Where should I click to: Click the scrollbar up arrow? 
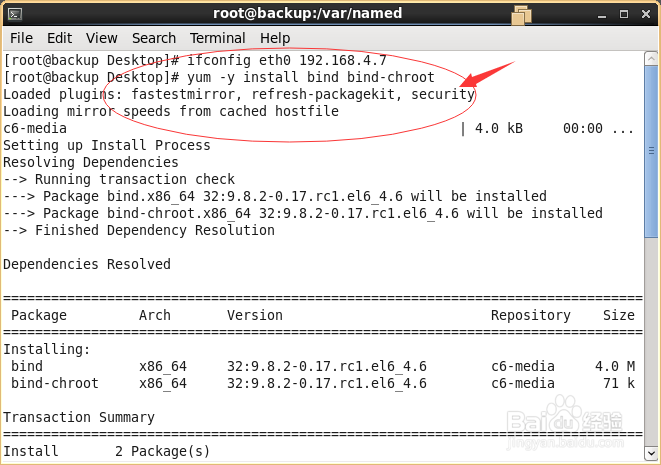pos(650,59)
